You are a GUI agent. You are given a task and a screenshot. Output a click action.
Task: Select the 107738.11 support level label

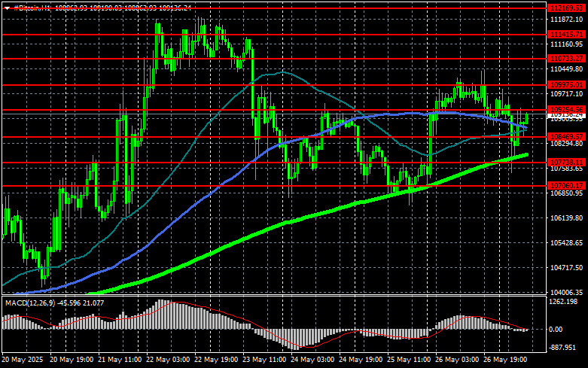tap(567, 163)
